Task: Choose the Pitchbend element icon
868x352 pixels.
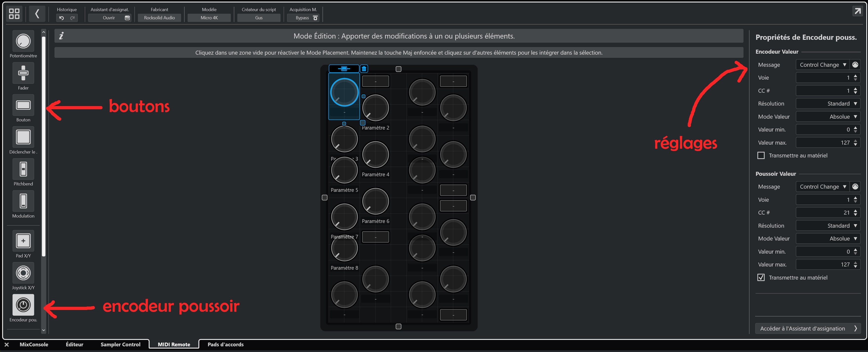Action: (23, 169)
